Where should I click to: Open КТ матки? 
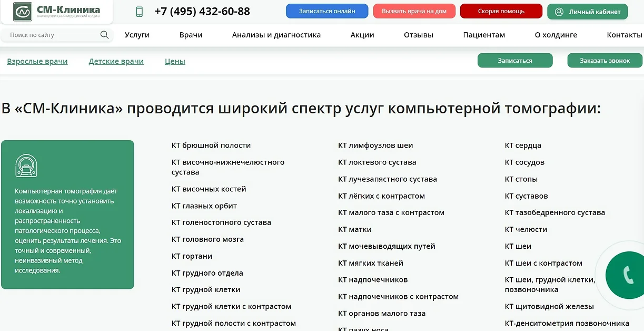(x=355, y=229)
